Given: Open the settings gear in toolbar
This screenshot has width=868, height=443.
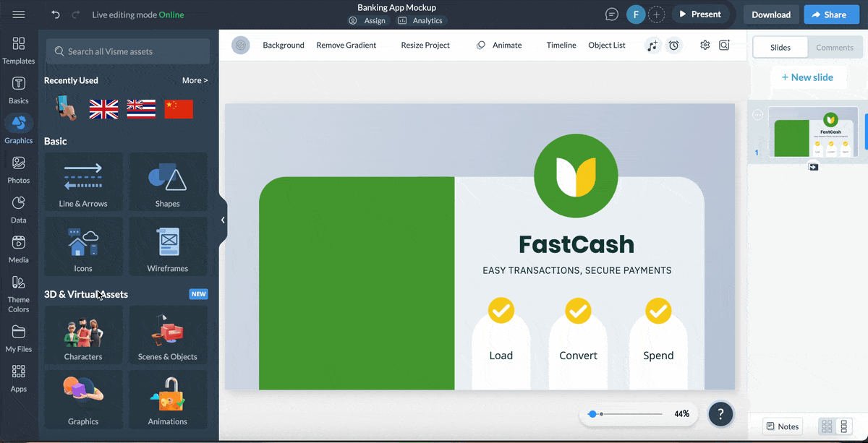Looking at the screenshot, I should coord(705,45).
